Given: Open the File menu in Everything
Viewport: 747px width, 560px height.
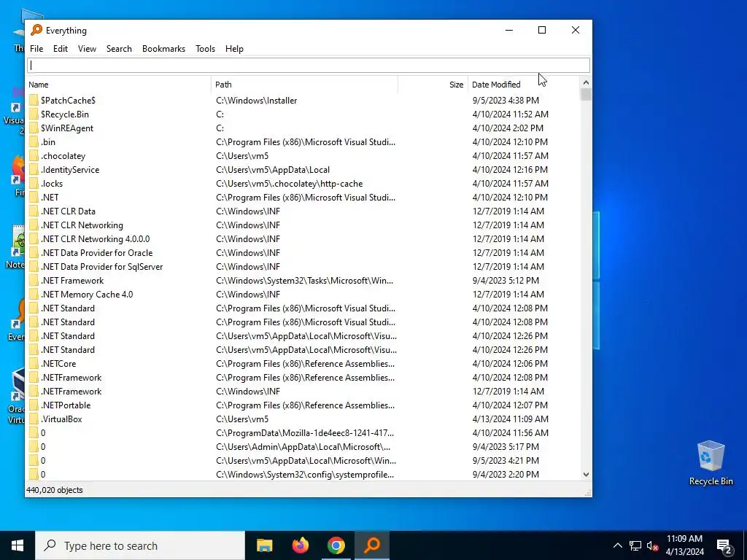Looking at the screenshot, I should (36, 49).
